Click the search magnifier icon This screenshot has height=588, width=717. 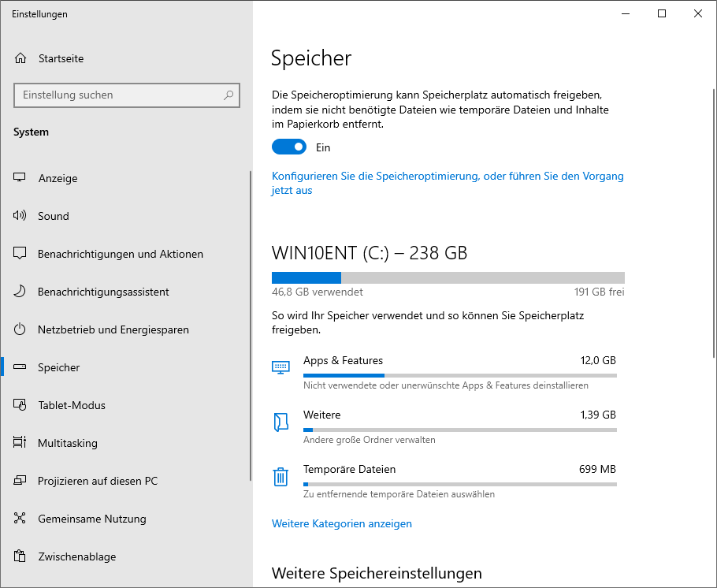tap(228, 95)
